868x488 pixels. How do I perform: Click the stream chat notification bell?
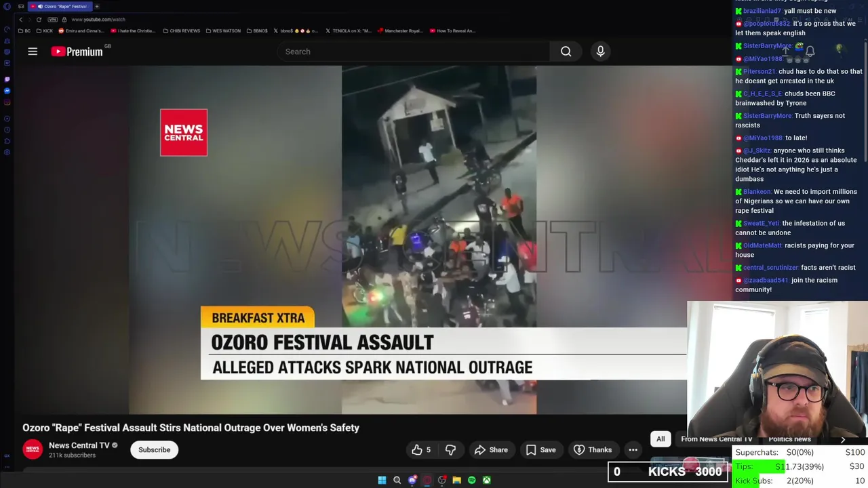(810, 51)
